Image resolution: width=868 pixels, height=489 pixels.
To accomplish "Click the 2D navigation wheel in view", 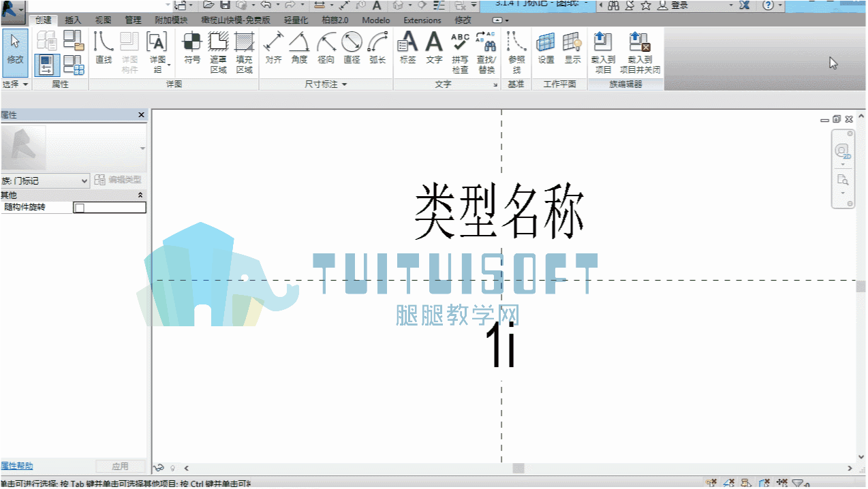I will pyautogui.click(x=843, y=151).
